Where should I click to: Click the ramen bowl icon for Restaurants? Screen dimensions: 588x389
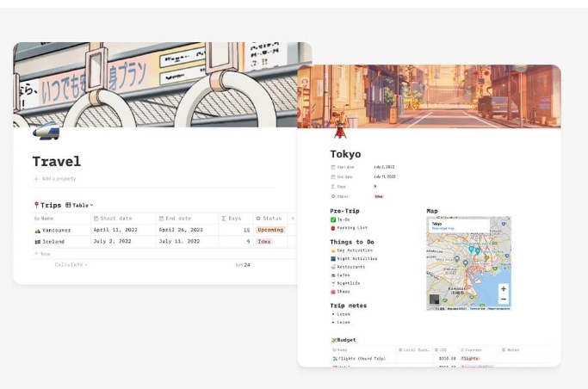(332, 267)
